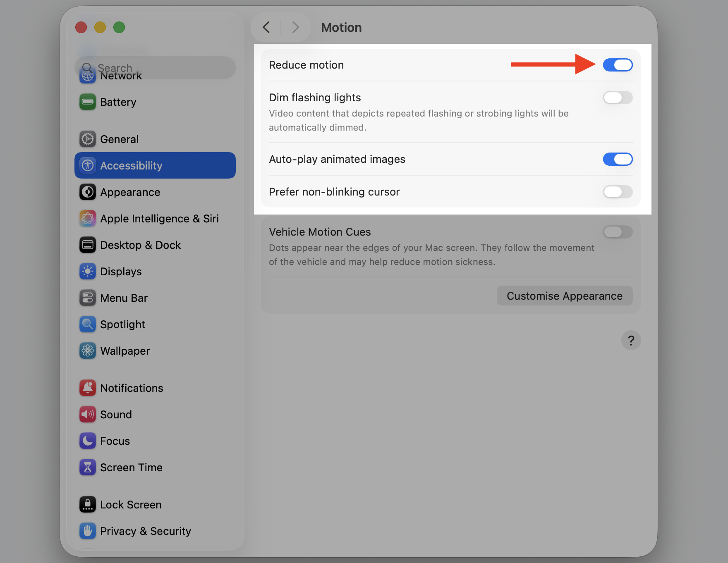Select Screen Time sidebar label
728x563 pixels.
[x=131, y=468]
